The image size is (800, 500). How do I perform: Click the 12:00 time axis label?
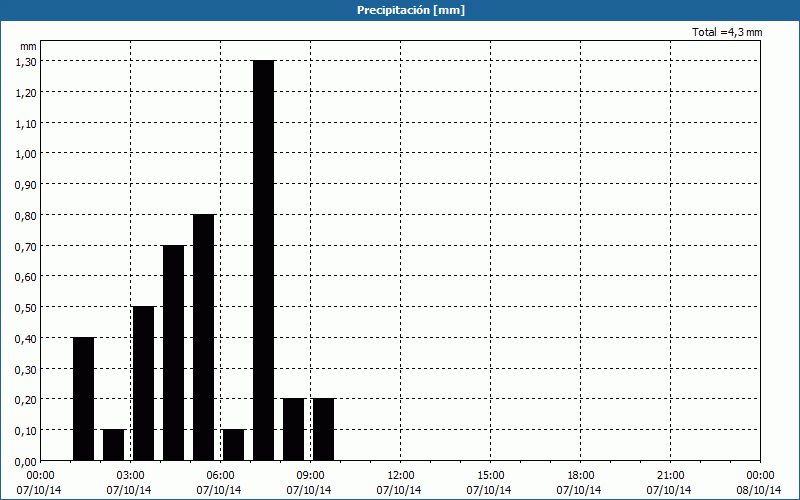pyautogui.click(x=401, y=476)
